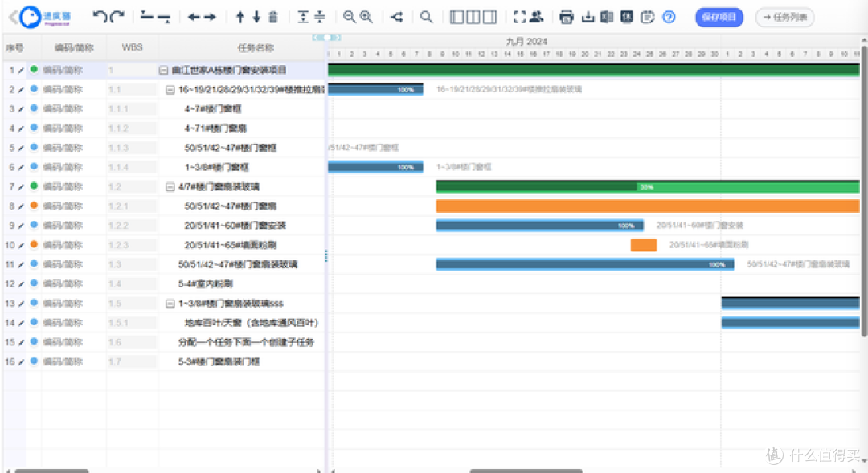The height and width of the screenshot is (473, 868).
Task: Click the back chevron beside logo
Action: [x=13, y=17]
